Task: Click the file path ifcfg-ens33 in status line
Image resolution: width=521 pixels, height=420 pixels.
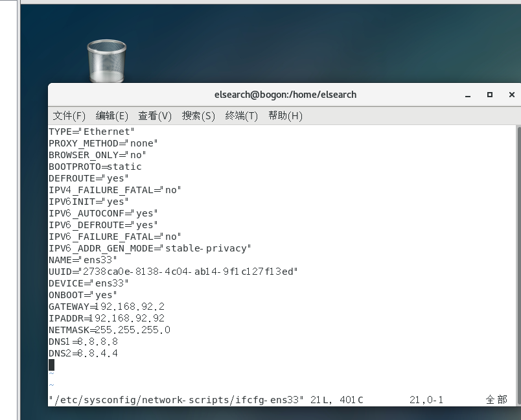Action: click(176, 399)
